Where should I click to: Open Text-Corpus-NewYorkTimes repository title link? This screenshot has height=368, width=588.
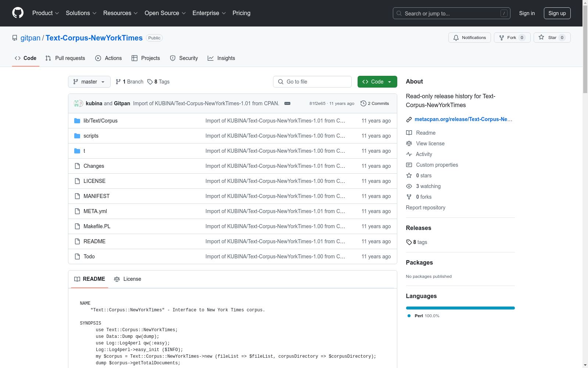click(94, 38)
